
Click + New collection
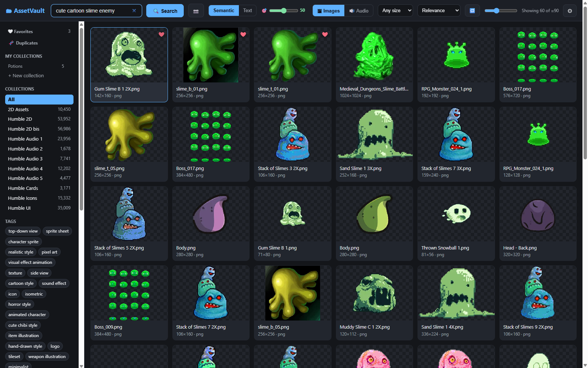tap(26, 75)
